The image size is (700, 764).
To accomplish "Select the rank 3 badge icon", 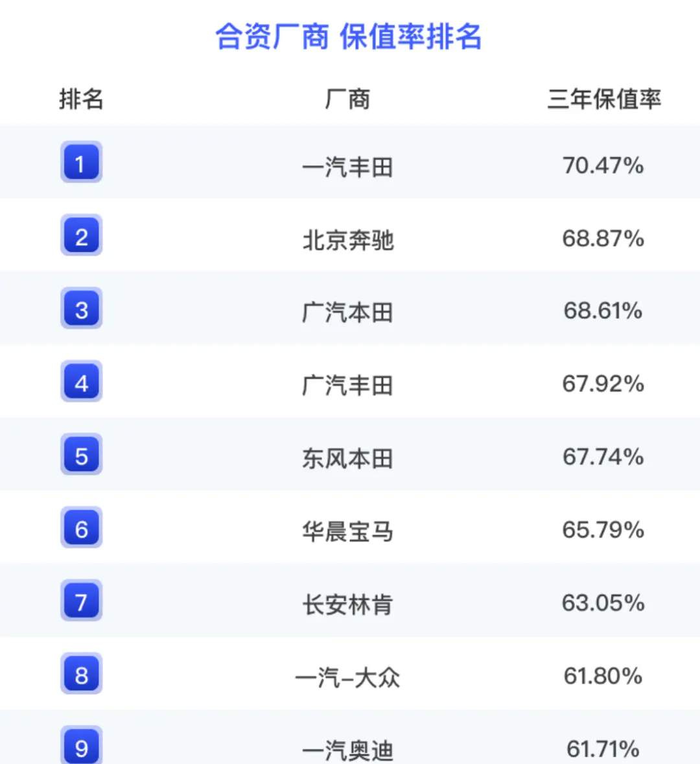I will pyautogui.click(x=81, y=309).
